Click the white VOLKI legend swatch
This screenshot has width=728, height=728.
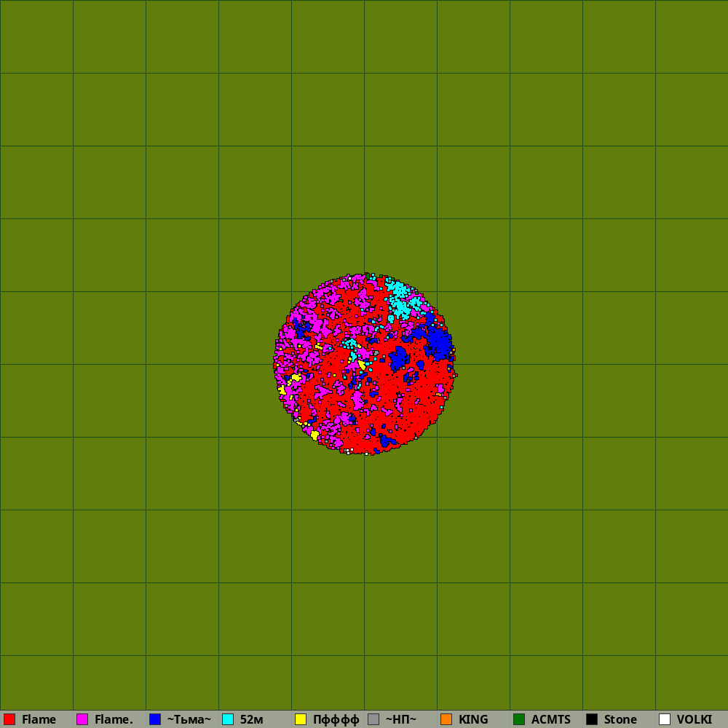point(665,719)
